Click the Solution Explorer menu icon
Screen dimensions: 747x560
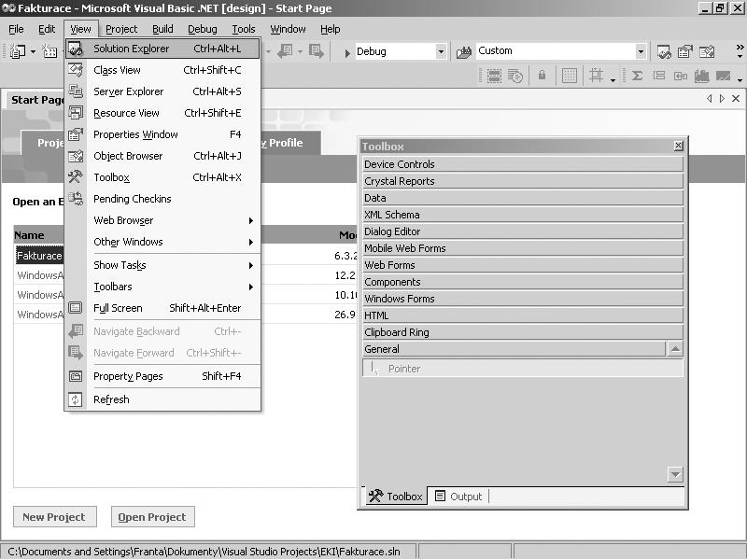click(x=76, y=49)
